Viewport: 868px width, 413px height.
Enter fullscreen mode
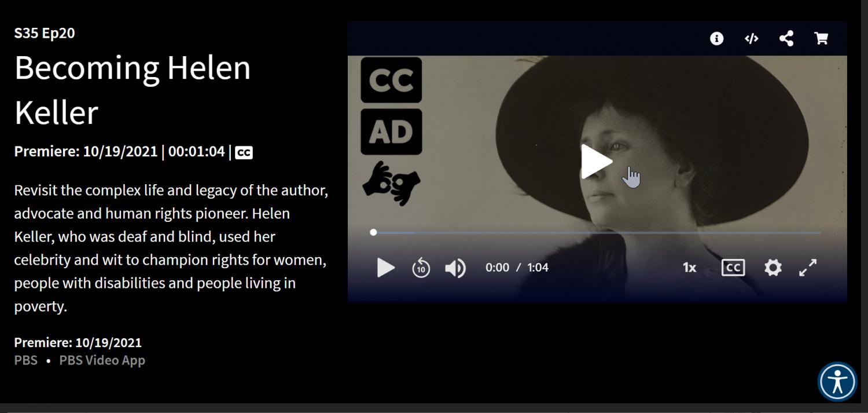(x=808, y=268)
